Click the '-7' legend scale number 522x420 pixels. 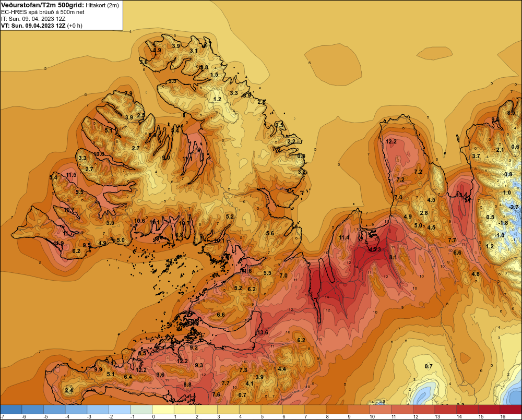point(2,416)
